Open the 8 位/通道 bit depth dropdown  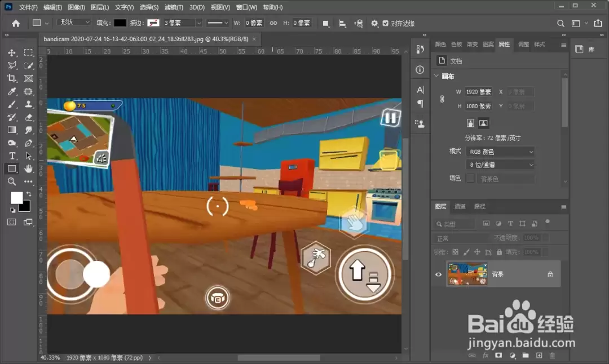coord(500,165)
